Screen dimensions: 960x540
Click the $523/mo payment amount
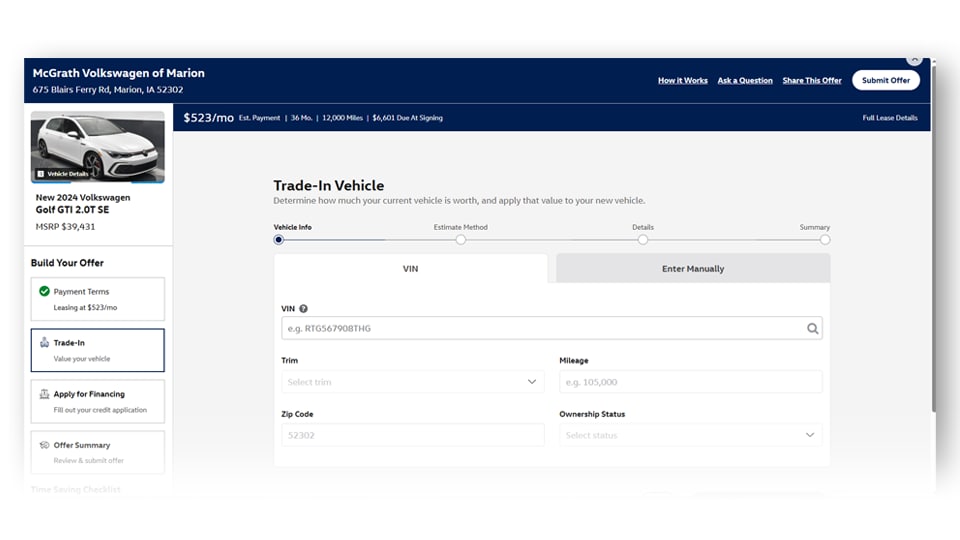click(x=208, y=118)
